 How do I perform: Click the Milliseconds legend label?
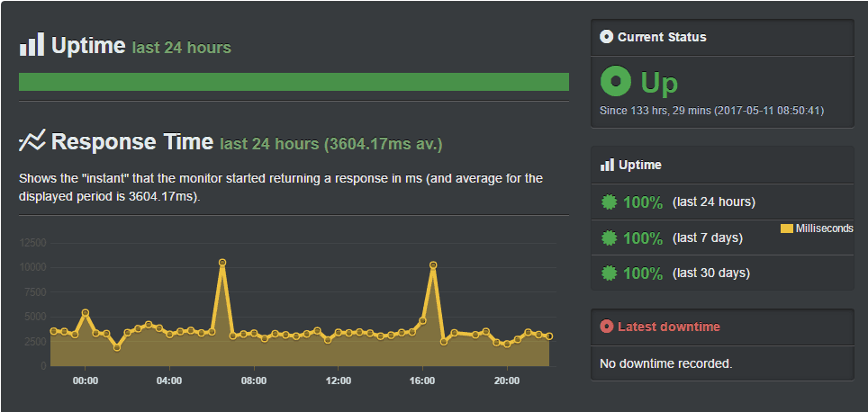(824, 228)
